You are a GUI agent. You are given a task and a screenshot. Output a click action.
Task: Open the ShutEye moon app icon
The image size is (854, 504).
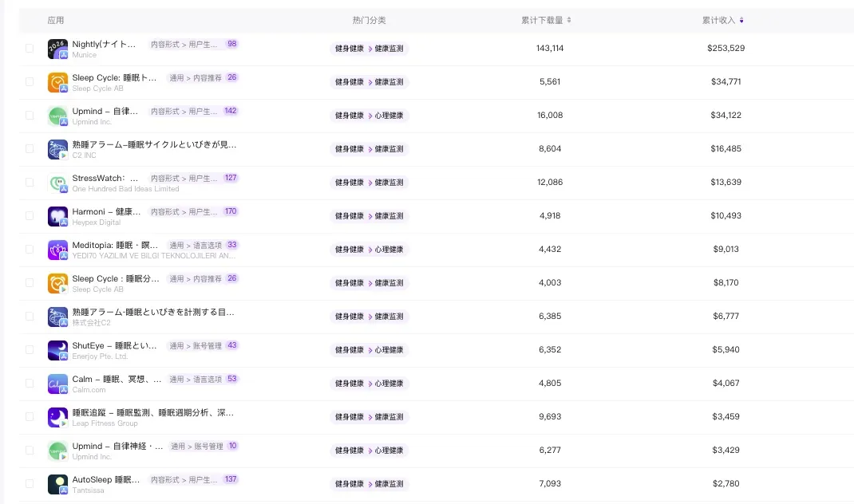pyautogui.click(x=57, y=350)
